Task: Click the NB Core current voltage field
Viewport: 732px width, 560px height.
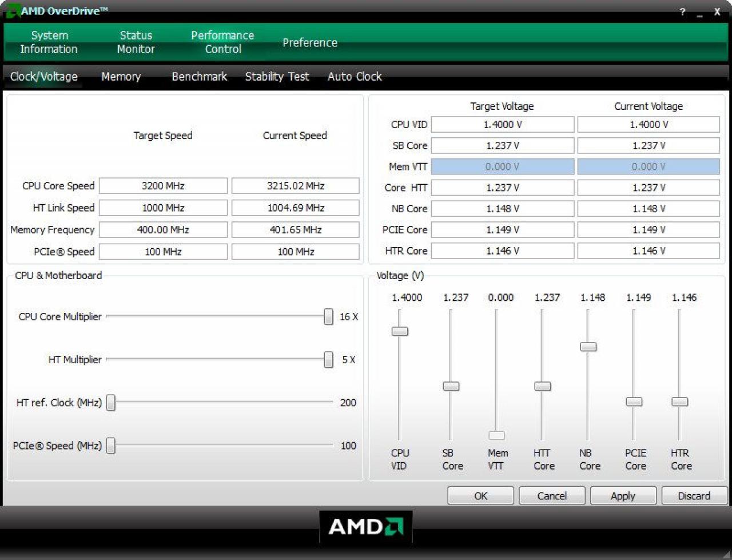Action: pyautogui.click(x=649, y=209)
